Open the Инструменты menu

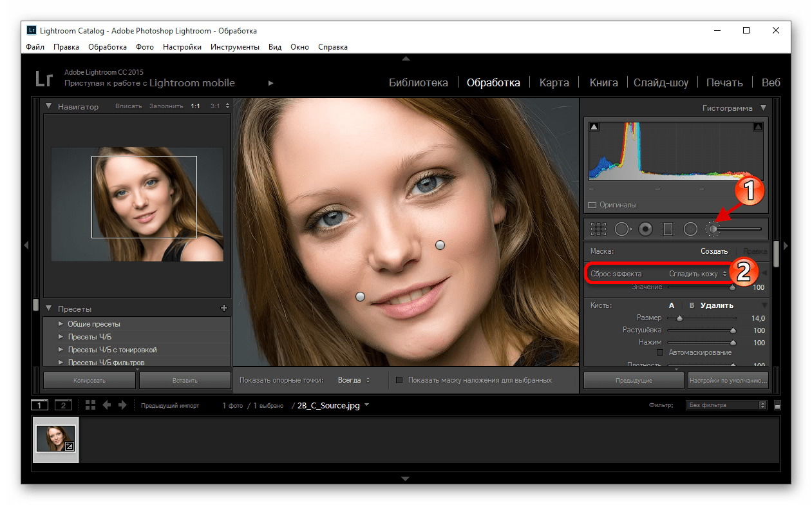point(234,47)
